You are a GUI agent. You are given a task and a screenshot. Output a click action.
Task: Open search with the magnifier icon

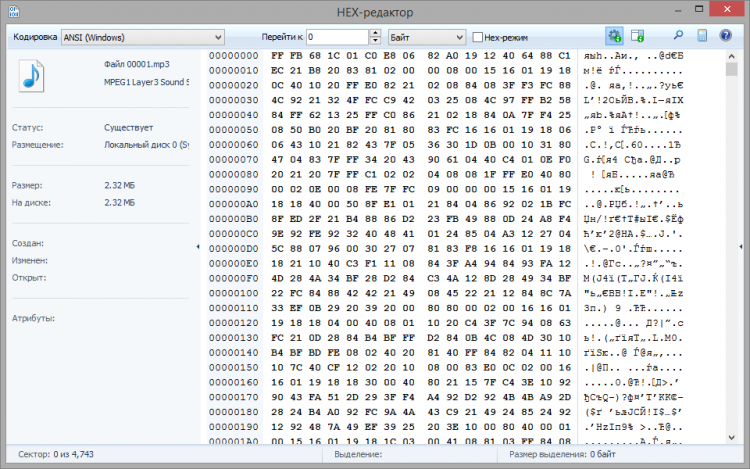[x=678, y=36]
